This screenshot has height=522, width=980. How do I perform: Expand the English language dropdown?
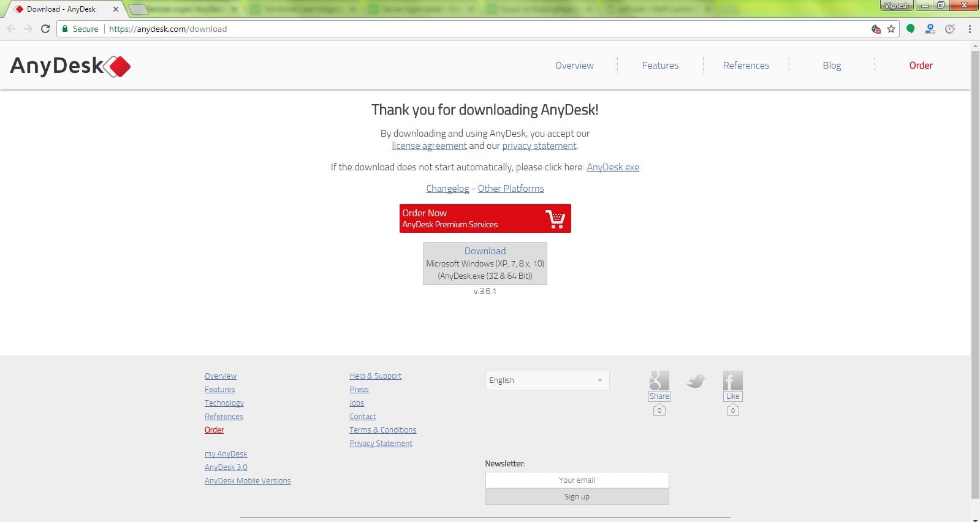click(x=547, y=380)
